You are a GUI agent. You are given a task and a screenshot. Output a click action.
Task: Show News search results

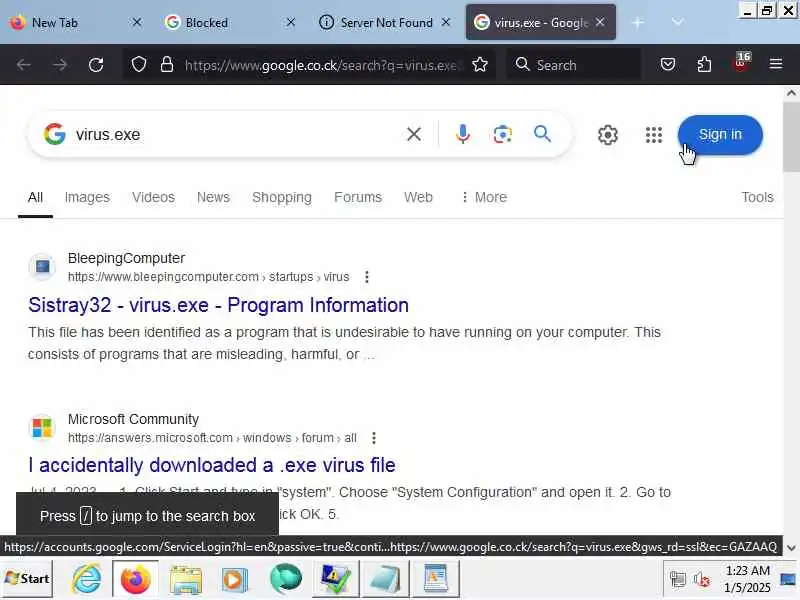(213, 197)
